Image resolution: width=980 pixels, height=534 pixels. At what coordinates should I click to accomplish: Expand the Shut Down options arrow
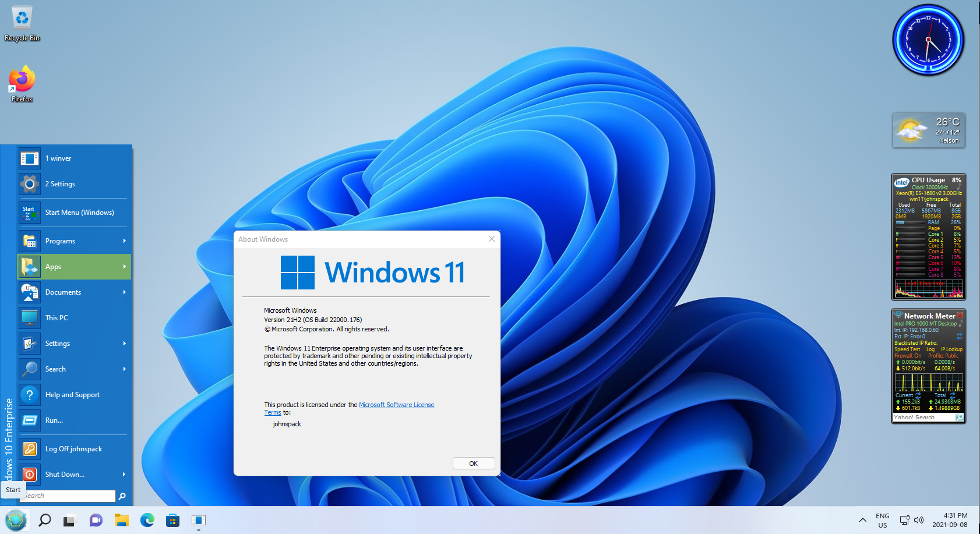[124, 475]
